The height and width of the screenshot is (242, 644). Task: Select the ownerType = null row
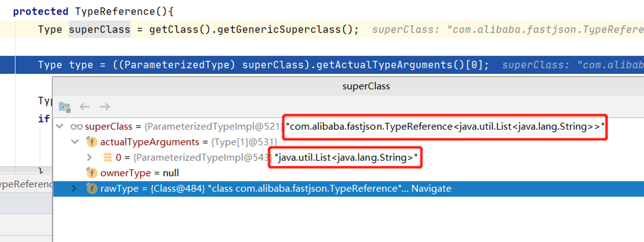tap(348, 173)
